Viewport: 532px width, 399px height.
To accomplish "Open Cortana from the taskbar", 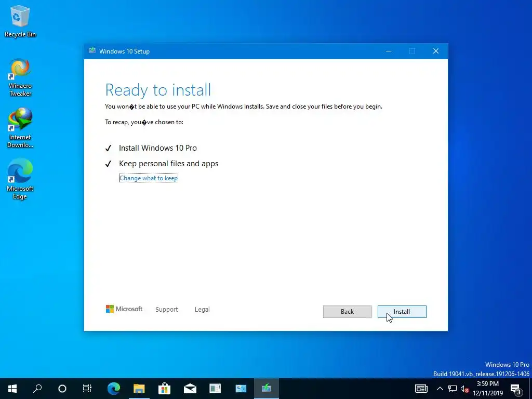I will [x=62, y=388].
